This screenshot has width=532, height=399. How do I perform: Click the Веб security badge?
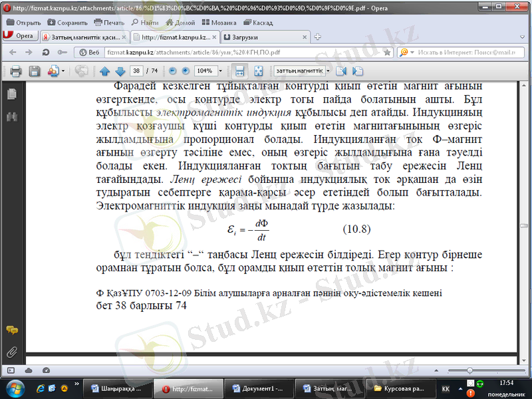tap(90, 53)
